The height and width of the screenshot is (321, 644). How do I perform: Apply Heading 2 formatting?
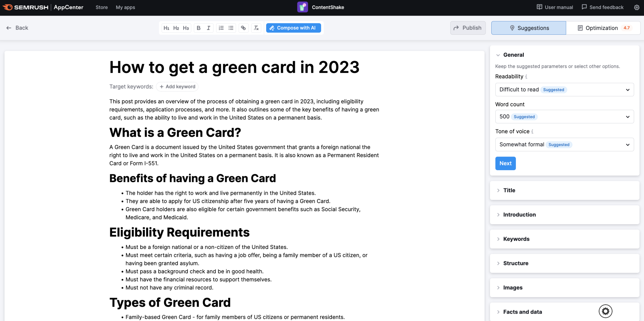click(x=176, y=28)
